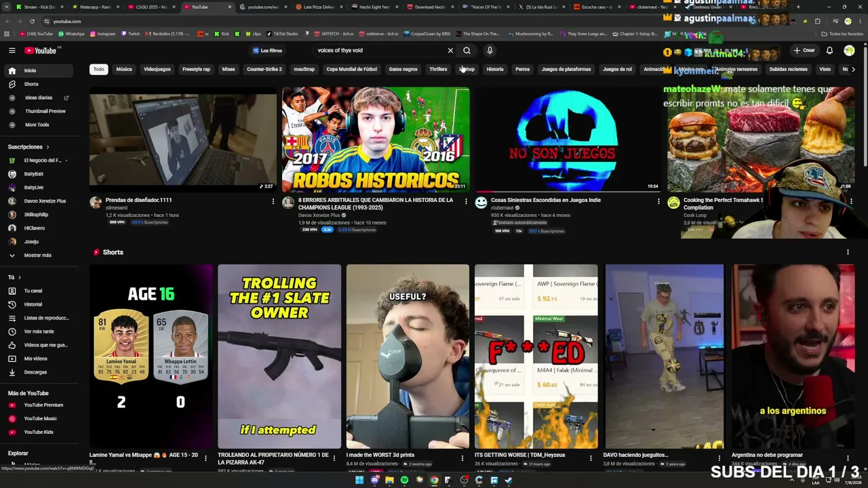
Task: Open El Negocio del F... channel
Action: coord(39,161)
